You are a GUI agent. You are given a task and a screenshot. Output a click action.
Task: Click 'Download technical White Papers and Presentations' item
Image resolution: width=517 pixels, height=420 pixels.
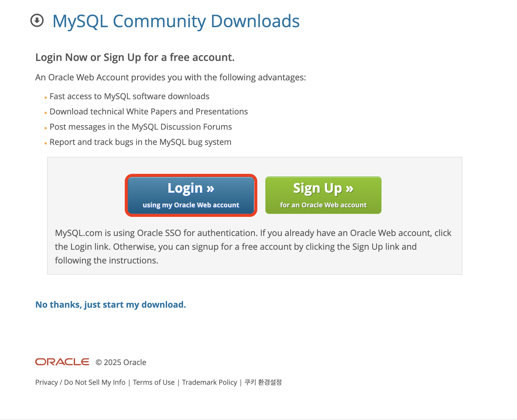(x=149, y=112)
